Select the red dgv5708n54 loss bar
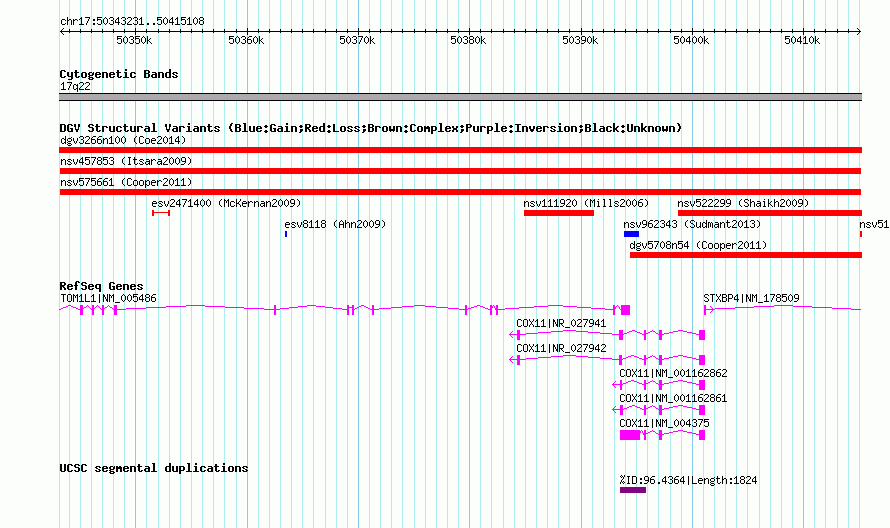Image resolution: width=890 pixels, height=528 pixels. tap(746, 255)
